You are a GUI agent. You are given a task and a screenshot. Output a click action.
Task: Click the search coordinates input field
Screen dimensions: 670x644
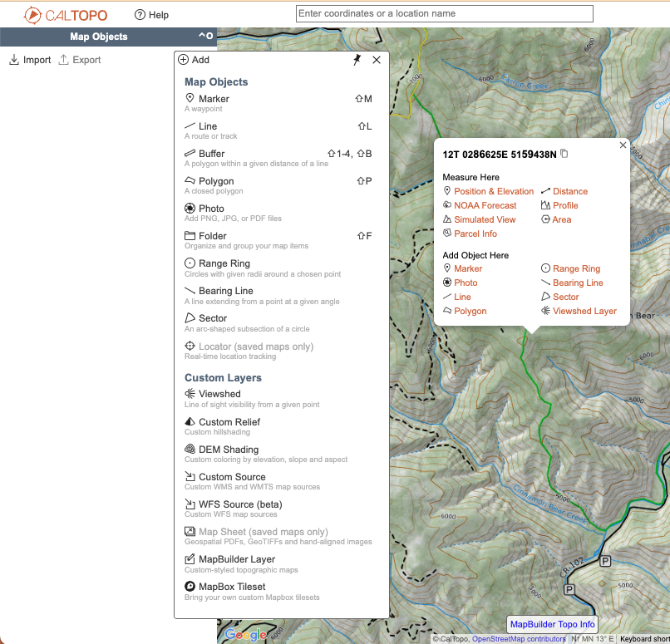point(444,13)
